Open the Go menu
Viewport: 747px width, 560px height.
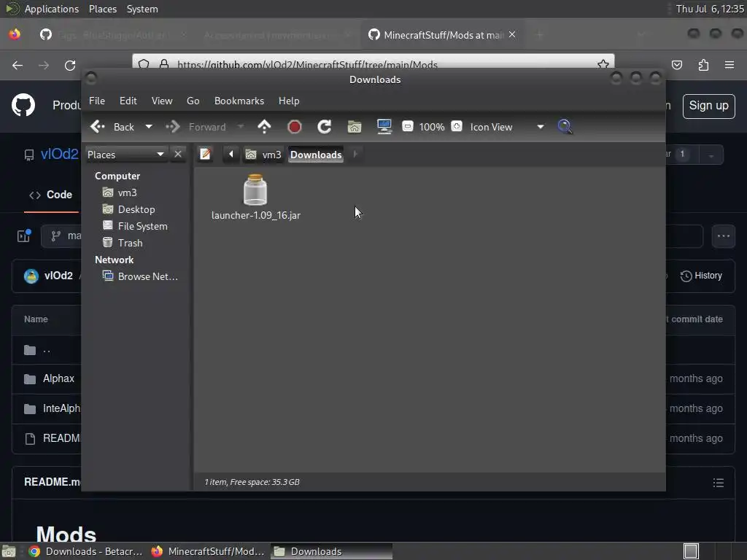point(193,101)
